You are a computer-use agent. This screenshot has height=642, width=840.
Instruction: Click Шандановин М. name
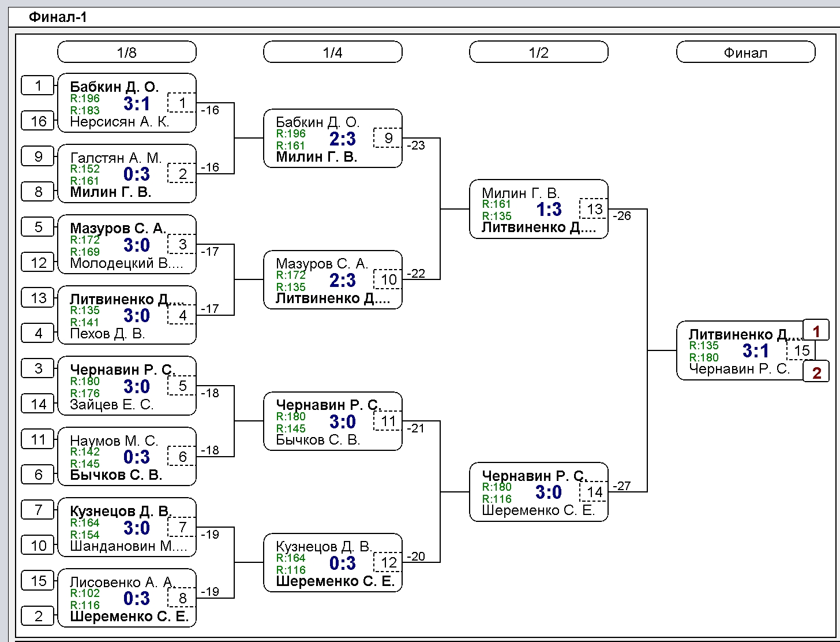[x=129, y=546]
